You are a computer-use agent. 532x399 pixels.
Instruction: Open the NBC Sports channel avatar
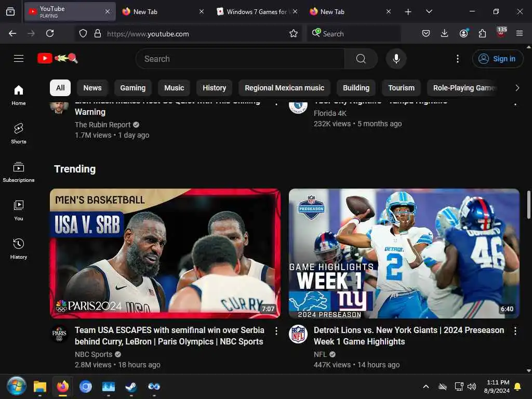tap(59, 334)
